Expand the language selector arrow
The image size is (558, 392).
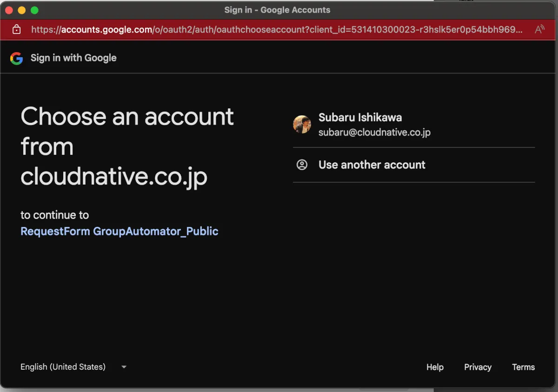pos(124,367)
